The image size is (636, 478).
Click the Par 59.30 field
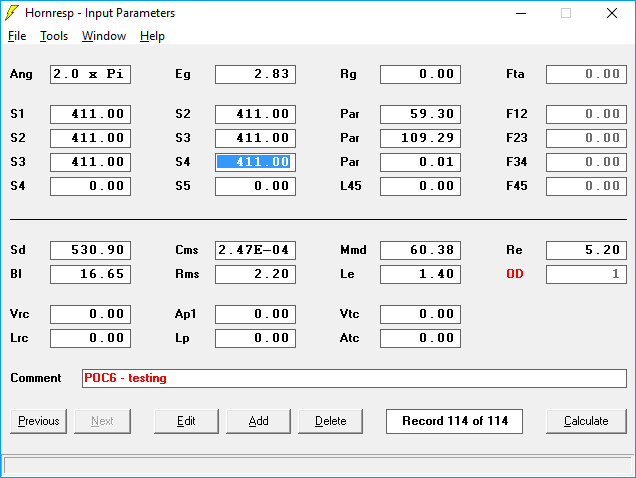tap(420, 114)
